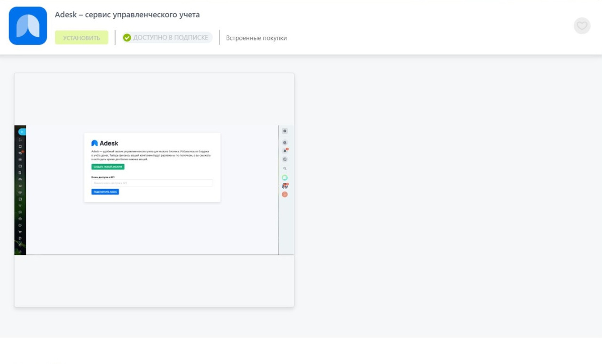Select the green circle icon in right panel

(x=285, y=178)
